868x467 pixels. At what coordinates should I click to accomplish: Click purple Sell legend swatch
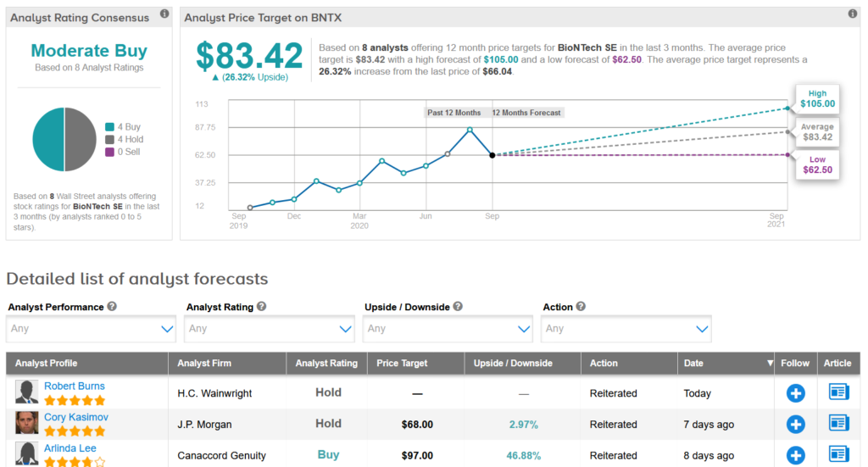click(109, 152)
